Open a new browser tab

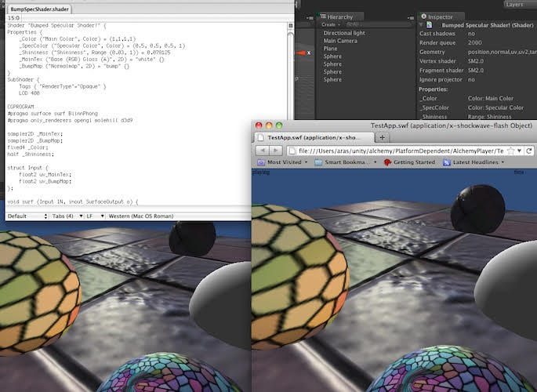tap(383, 137)
